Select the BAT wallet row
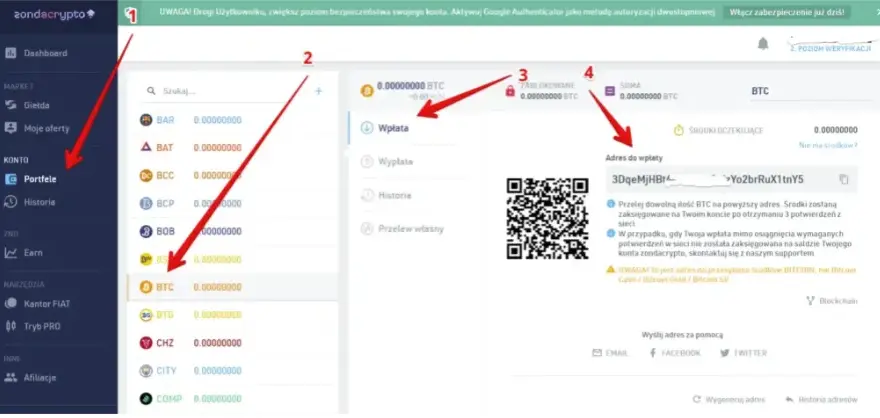Viewport: 880px width, 418px height. point(232,148)
